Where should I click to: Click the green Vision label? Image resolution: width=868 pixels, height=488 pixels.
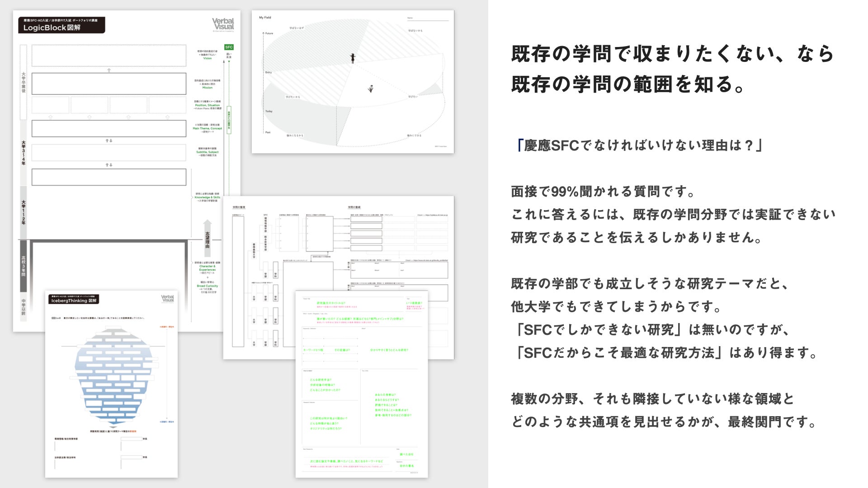pos(207,58)
